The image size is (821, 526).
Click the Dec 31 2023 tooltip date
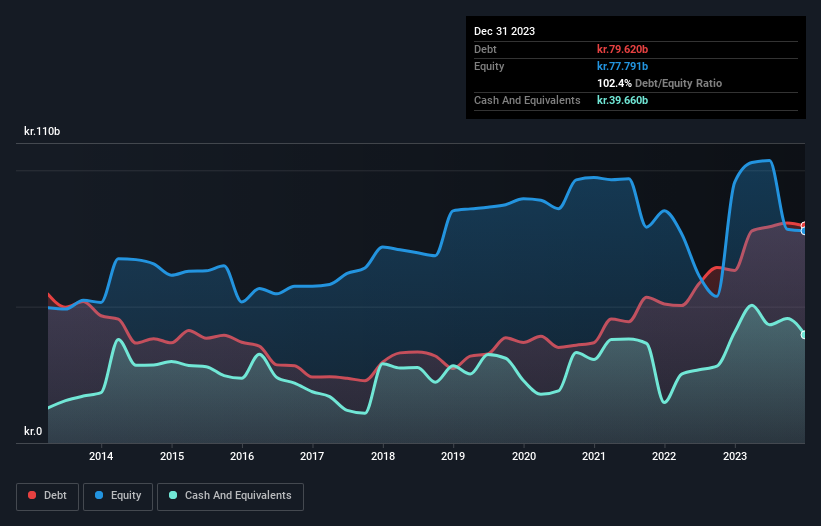click(504, 31)
